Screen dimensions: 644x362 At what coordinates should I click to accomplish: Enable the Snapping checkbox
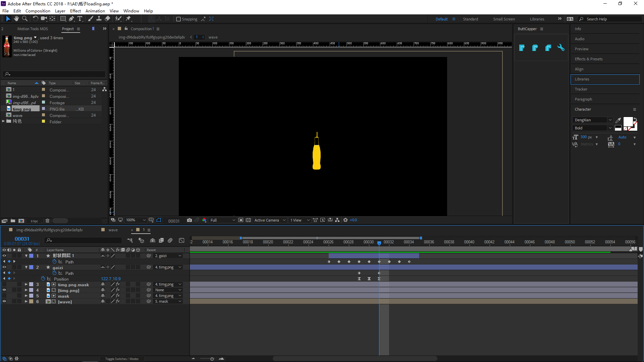tap(178, 19)
